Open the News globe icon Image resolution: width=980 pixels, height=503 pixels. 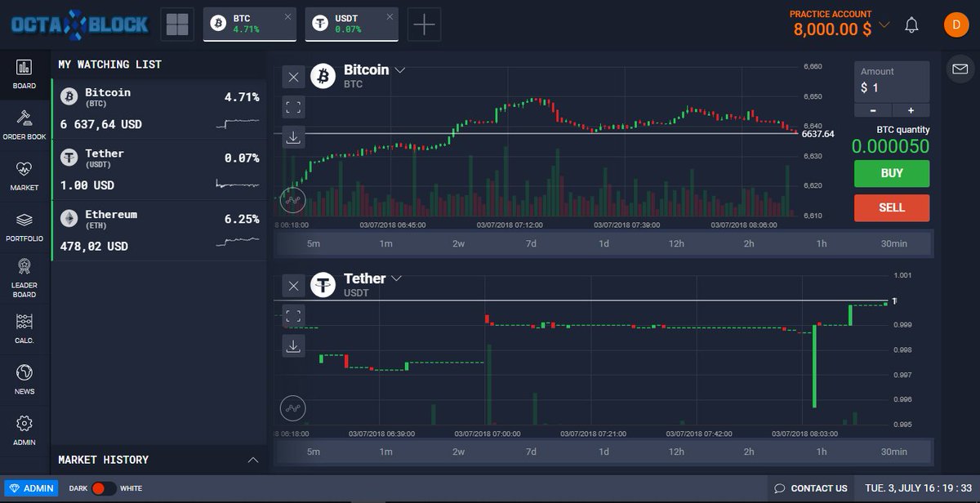click(24, 372)
